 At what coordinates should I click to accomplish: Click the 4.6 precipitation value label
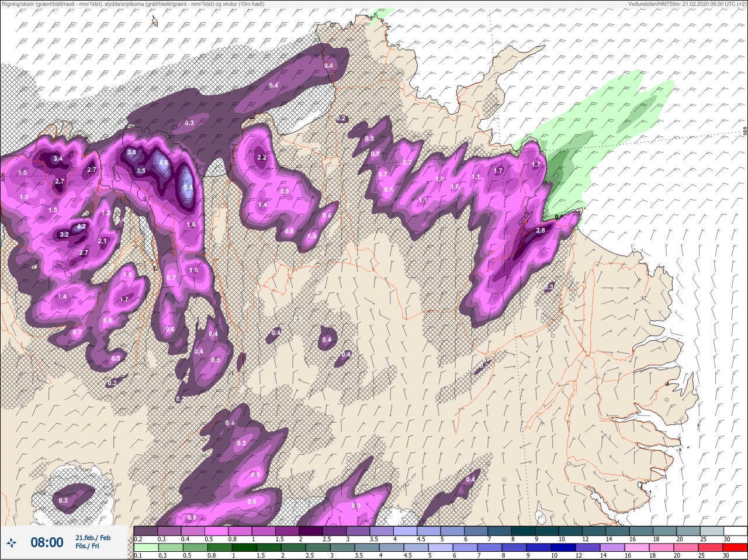point(164,163)
